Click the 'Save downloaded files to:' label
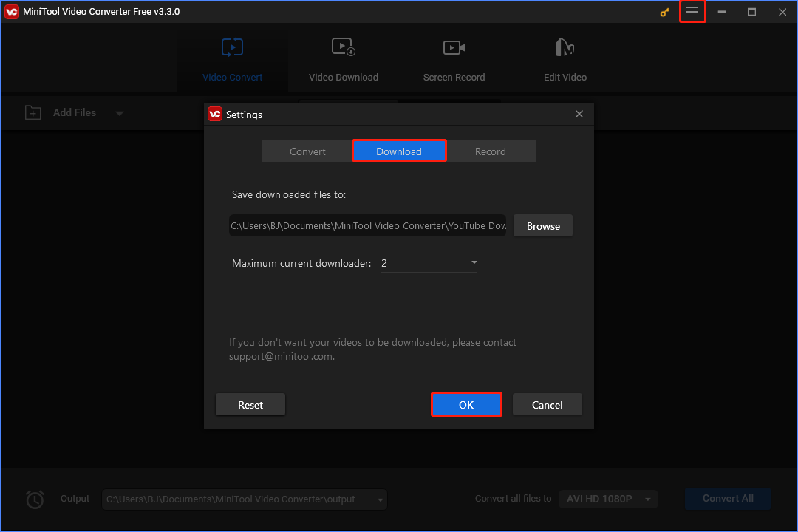This screenshot has height=532, width=798. pos(289,194)
